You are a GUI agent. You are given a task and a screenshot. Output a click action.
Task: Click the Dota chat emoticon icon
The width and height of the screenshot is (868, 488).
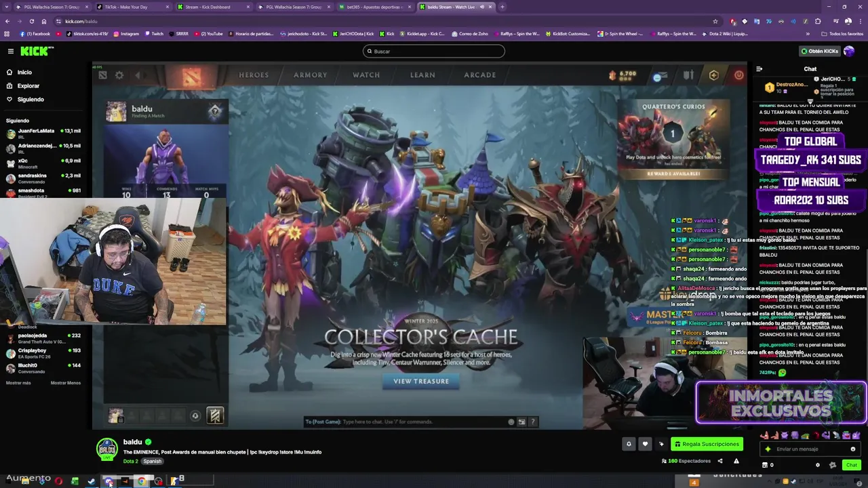[511, 422]
